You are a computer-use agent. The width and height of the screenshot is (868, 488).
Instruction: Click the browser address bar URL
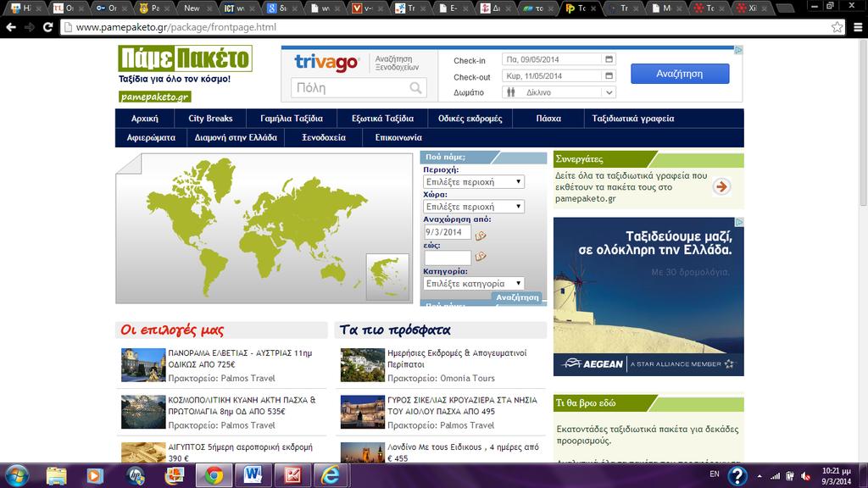point(176,27)
